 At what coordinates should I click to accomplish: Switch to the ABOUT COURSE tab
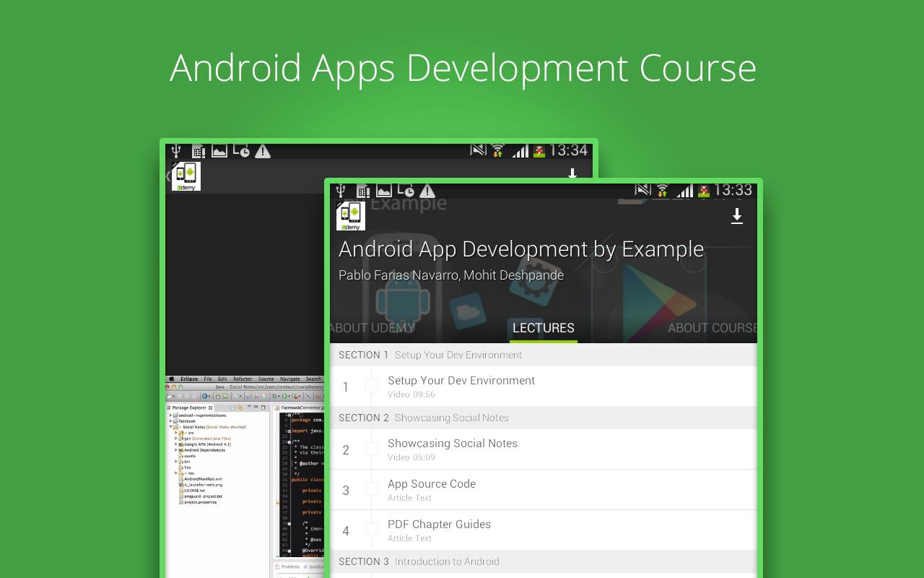pos(711,328)
